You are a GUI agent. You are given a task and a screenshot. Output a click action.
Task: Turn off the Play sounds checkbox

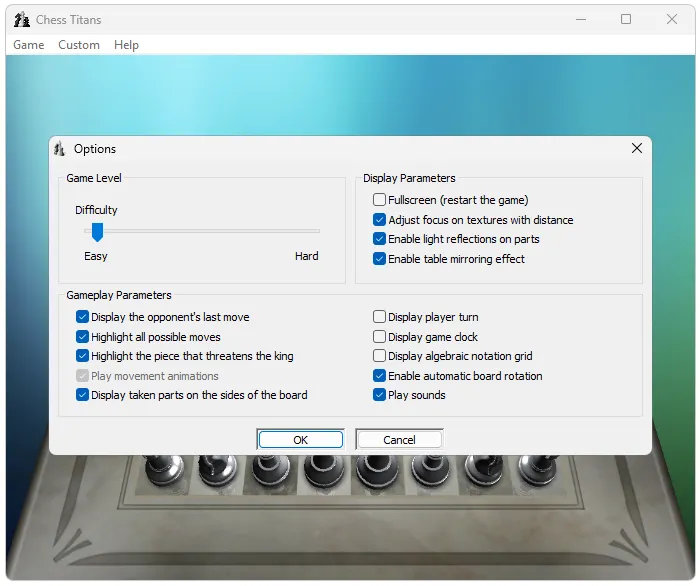pyautogui.click(x=379, y=395)
